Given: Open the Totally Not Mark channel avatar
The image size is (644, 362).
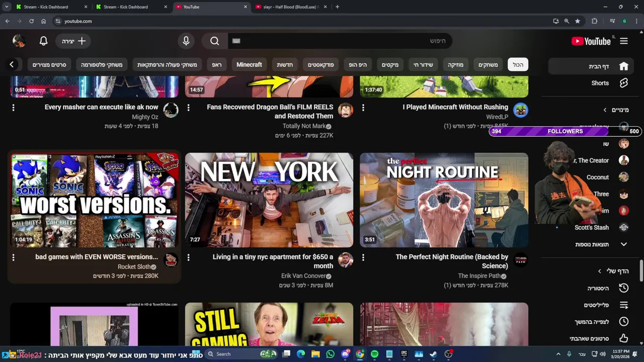Looking at the screenshot, I should (x=346, y=110).
